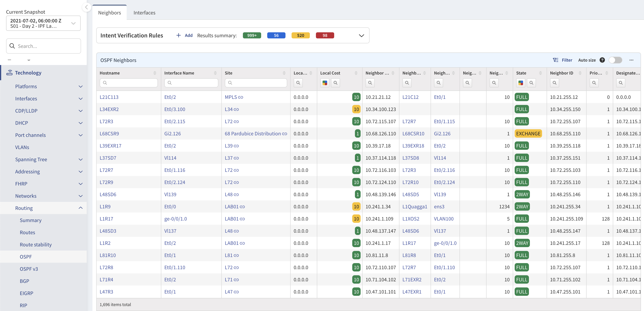
Task: Expand the Intent Verification Rules panel
Action: (361, 36)
